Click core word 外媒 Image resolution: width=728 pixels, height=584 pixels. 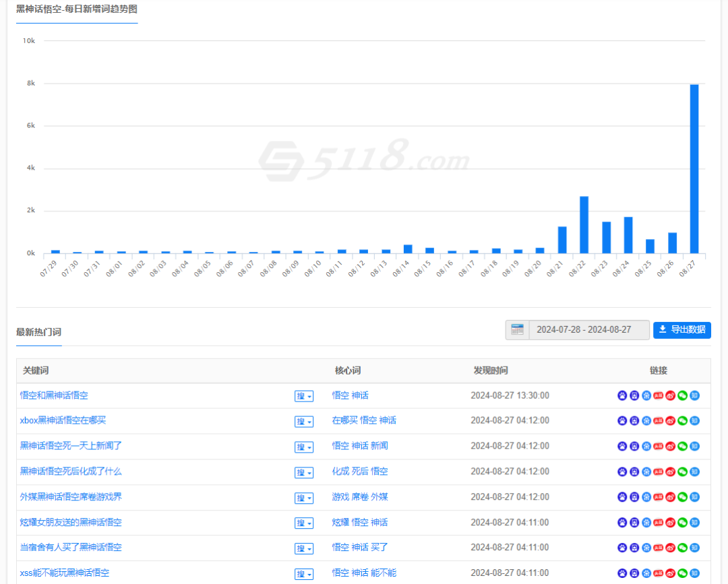[380, 497]
